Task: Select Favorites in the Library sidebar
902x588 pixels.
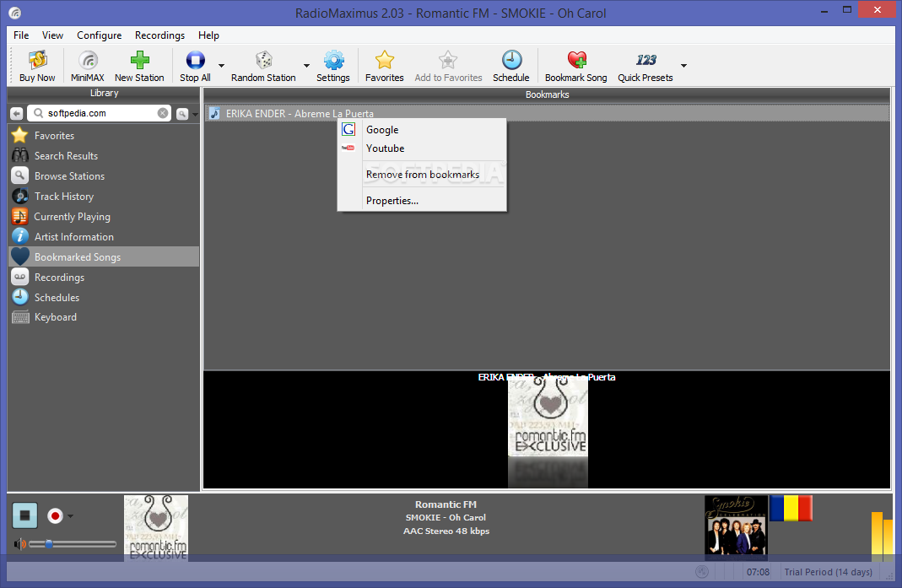Action: coord(104,136)
